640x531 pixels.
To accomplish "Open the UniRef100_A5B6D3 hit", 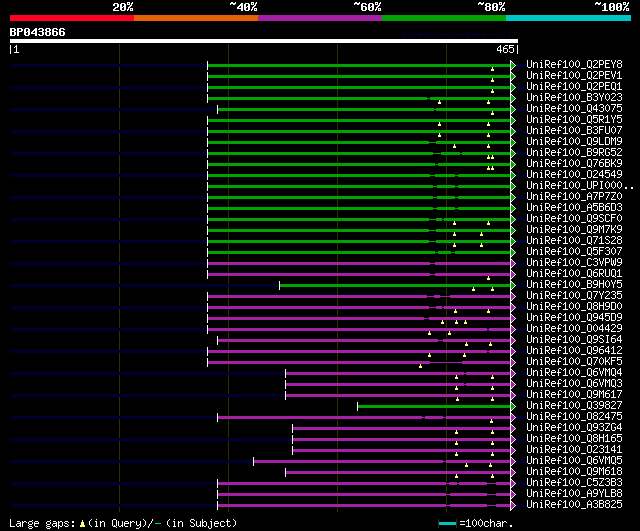I will (x=574, y=208).
